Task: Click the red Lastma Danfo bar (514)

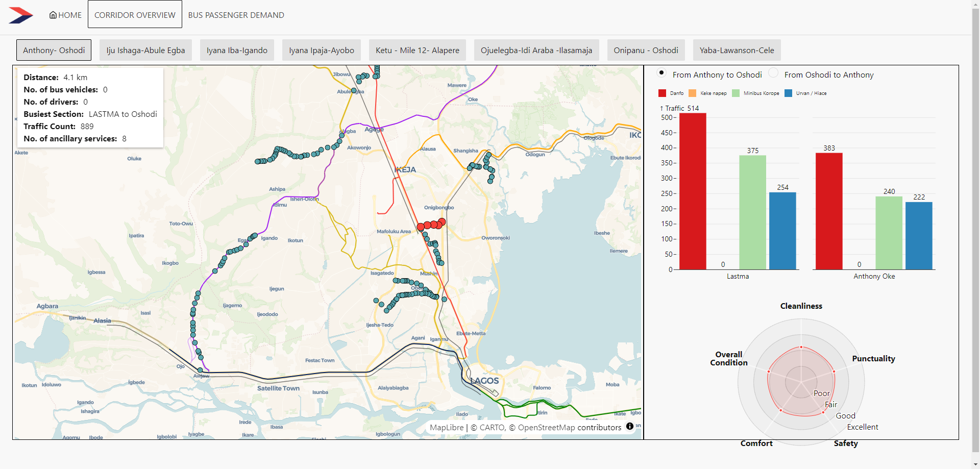Action: click(x=693, y=191)
